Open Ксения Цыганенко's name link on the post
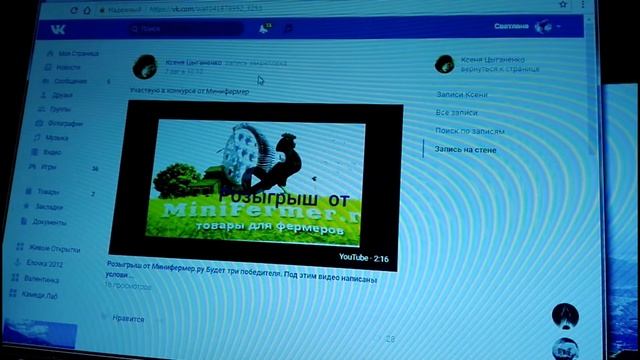Image resolution: width=640 pixels, height=360 pixels. point(193,62)
